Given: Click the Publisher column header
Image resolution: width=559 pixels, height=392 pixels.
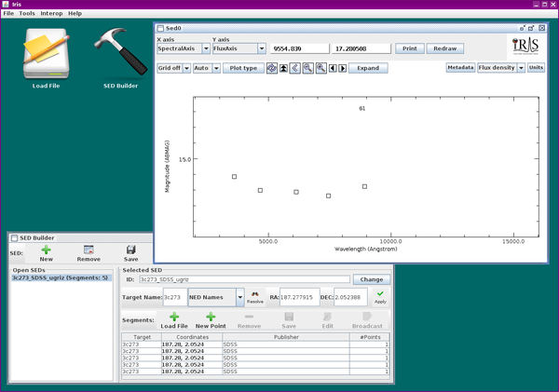Looking at the screenshot, I should coord(286,337).
